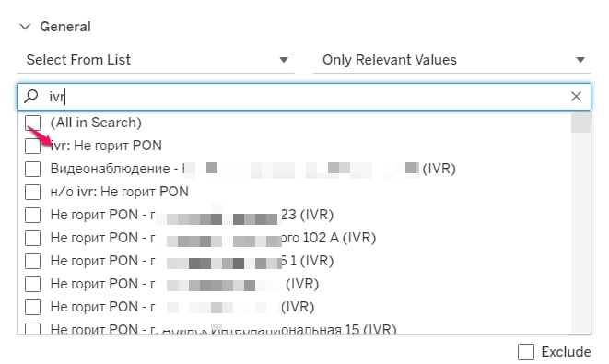This screenshot has width=609, height=364.
Task: Click the General section heading
Action: tap(65, 27)
